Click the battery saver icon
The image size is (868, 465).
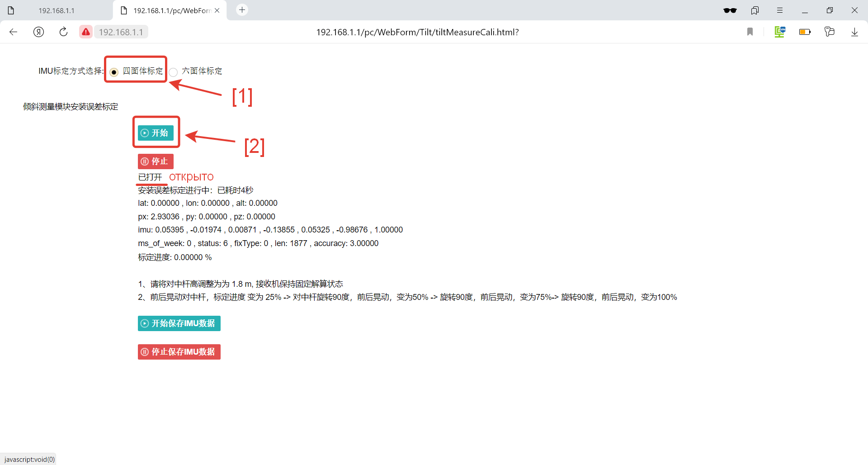point(805,32)
